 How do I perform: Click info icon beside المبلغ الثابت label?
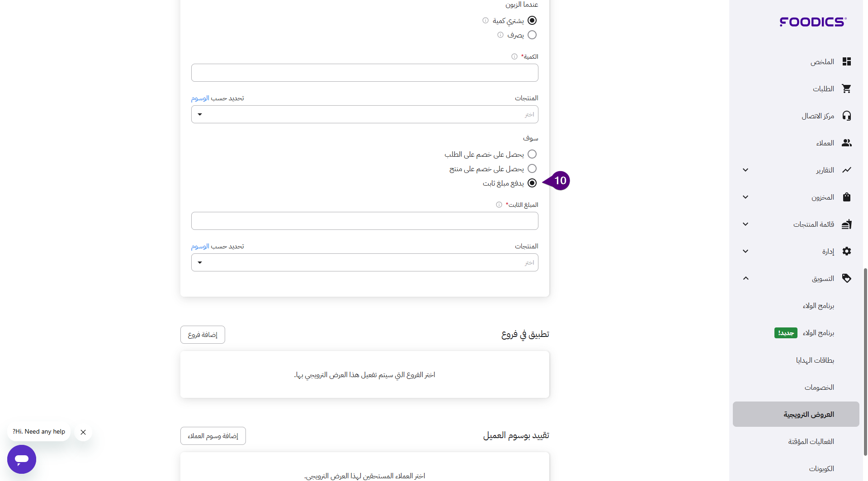point(499,205)
